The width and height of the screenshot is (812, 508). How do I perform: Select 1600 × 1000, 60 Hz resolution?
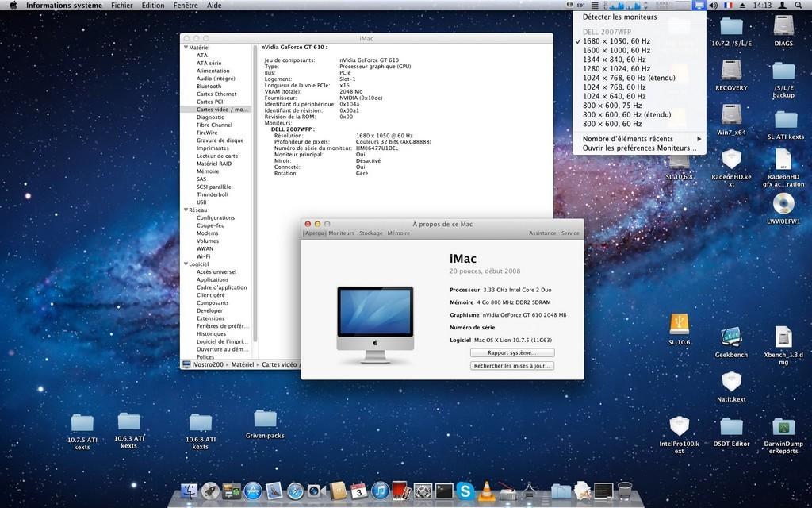click(616, 50)
